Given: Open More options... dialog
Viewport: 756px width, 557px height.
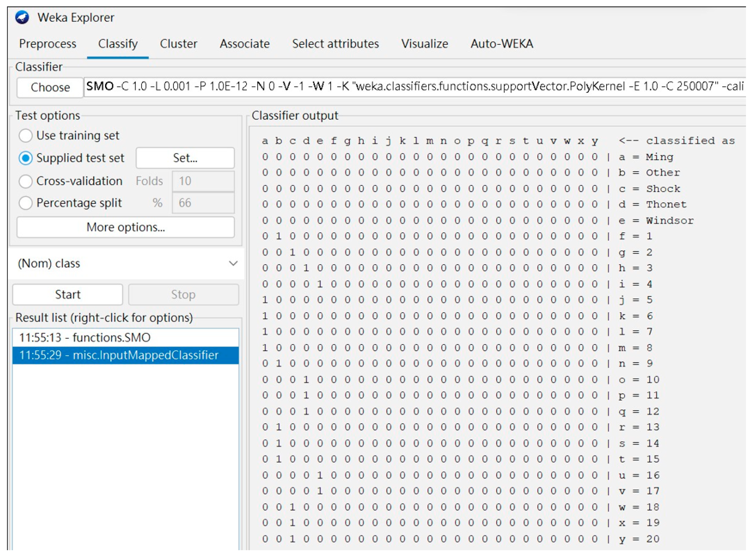Looking at the screenshot, I should 125,227.
